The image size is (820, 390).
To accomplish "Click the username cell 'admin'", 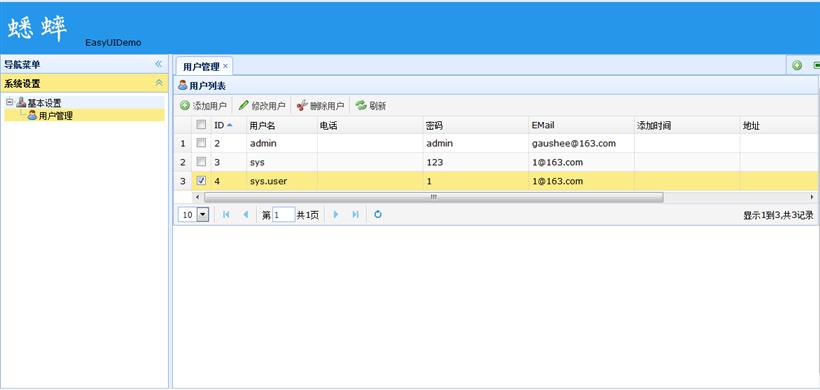I will [281, 143].
